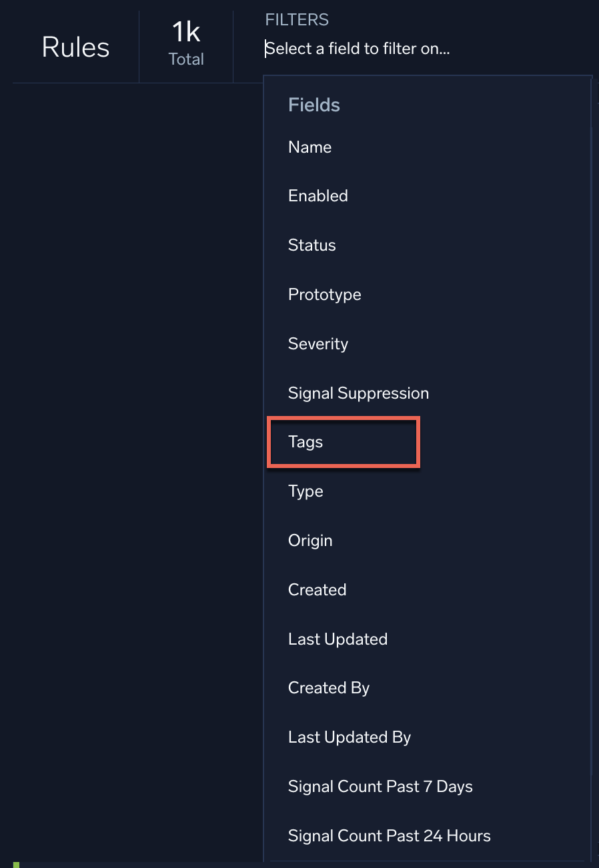599x868 pixels.
Task: Choose Severity as a filter
Action: tap(318, 344)
